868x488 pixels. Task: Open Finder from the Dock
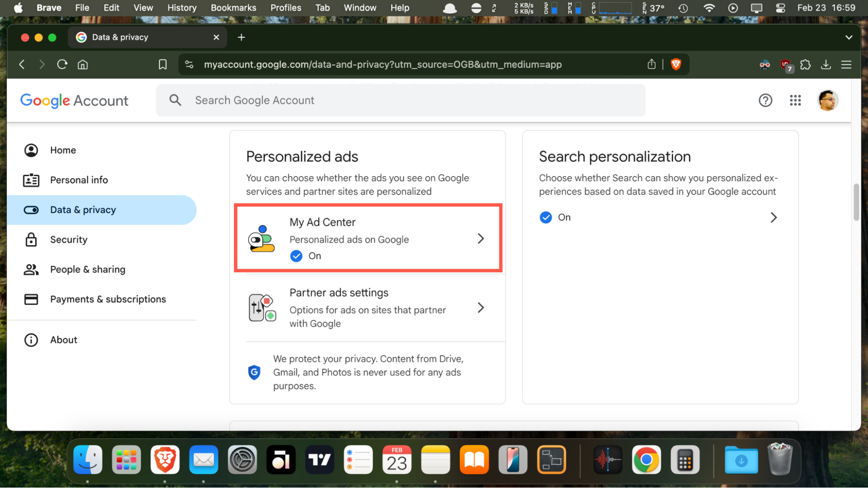click(x=88, y=460)
